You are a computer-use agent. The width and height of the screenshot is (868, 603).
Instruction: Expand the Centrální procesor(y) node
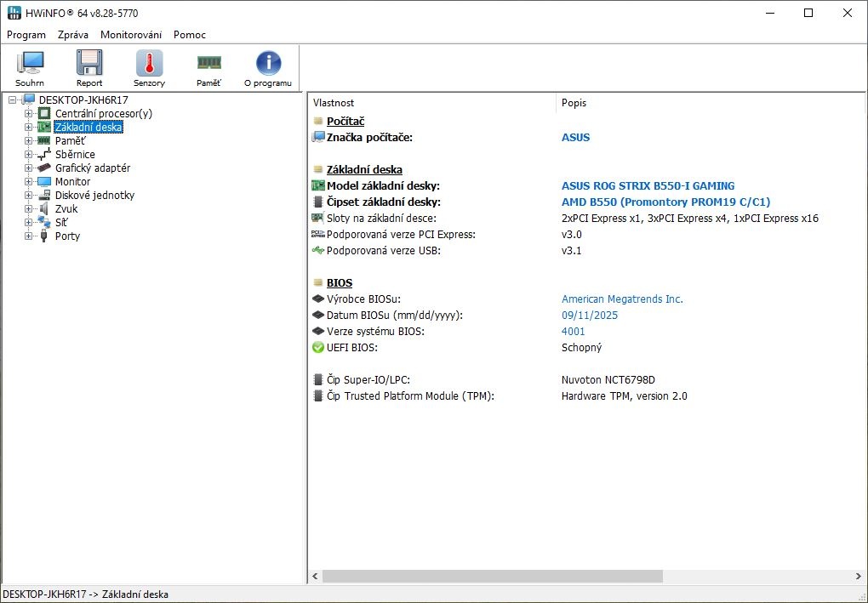[x=29, y=114]
